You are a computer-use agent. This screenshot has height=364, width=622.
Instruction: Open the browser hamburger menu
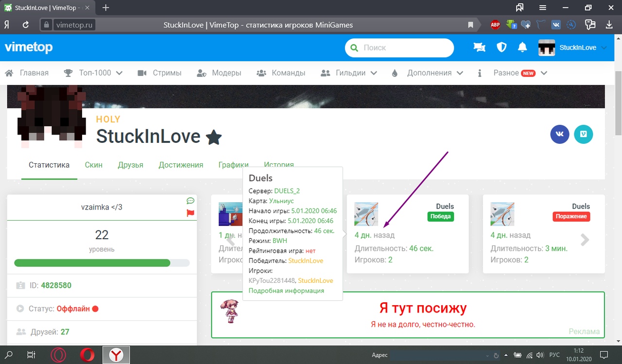(543, 8)
